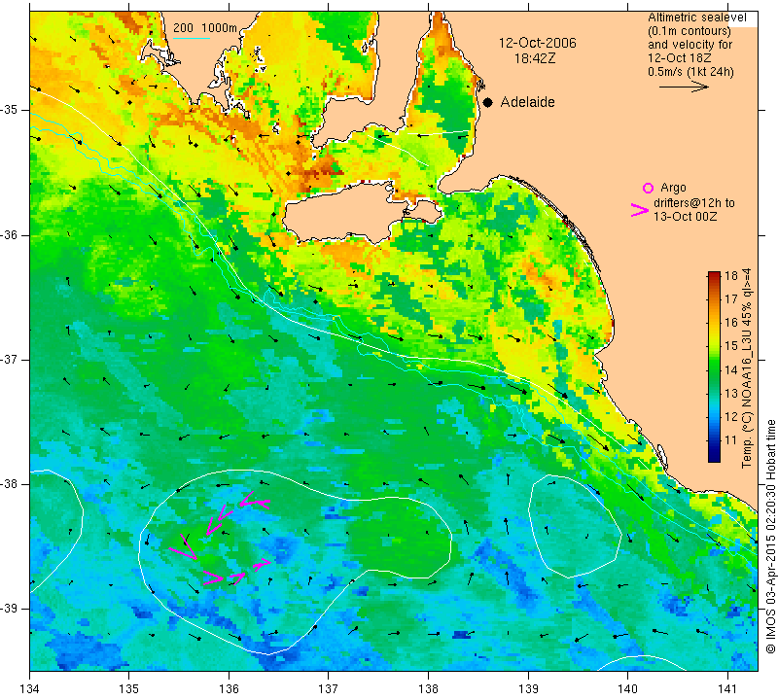Screen dimensions: 778x700
Task: Select the date text '12-Oct-2006'
Action: pyautogui.click(x=538, y=43)
